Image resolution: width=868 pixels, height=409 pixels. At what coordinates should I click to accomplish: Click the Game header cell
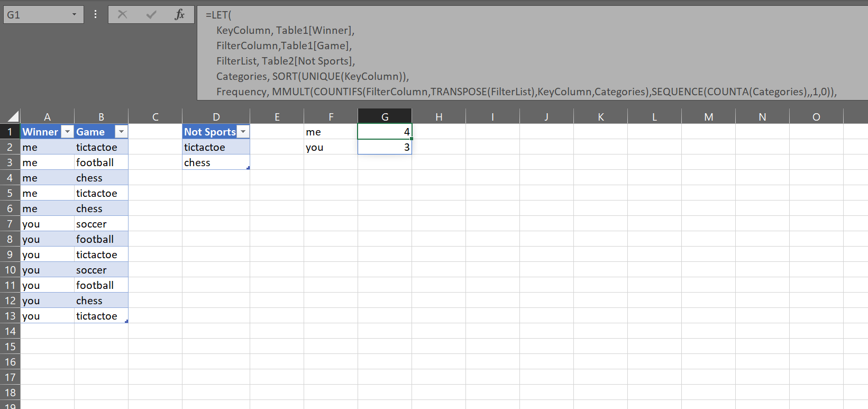(95, 132)
